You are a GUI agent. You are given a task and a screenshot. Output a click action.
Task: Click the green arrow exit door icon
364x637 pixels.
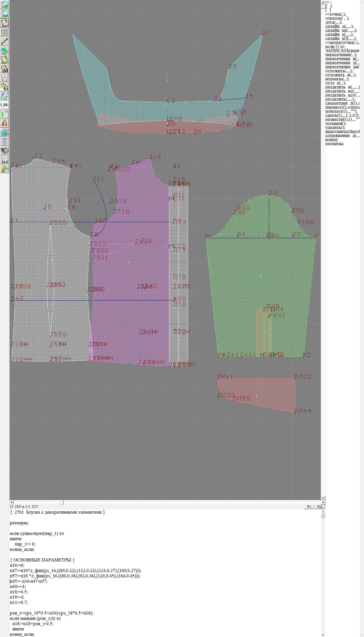(x=5, y=169)
